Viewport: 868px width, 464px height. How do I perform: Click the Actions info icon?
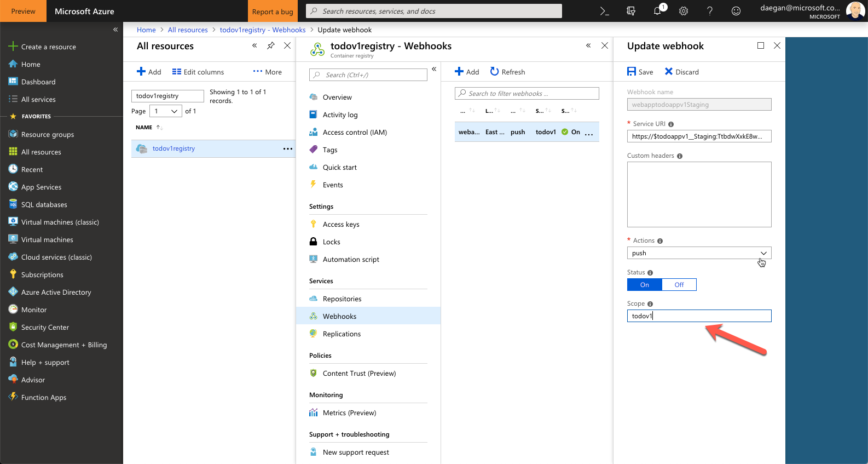[x=660, y=241]
